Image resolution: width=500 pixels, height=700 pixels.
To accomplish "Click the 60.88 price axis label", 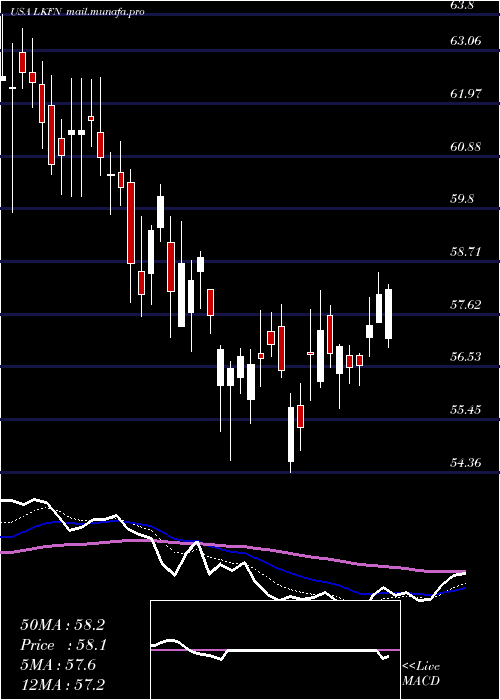I will 467,146.
